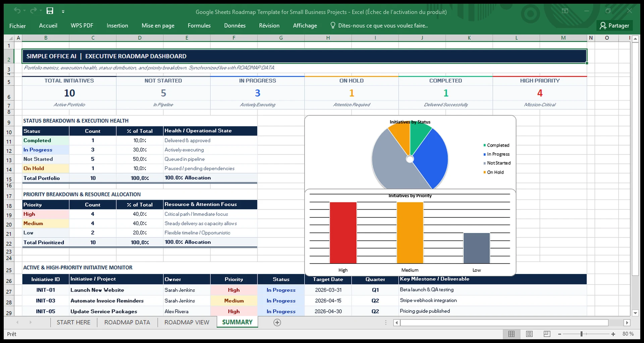Open the WPS PDF ribbon tab
Screen dimensions: 644x343
(x=82, y=26)
